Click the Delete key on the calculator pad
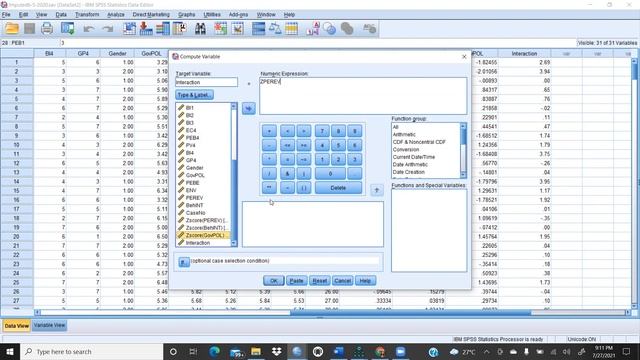This screenshot has height=360, width=640. tap(338, 188)
